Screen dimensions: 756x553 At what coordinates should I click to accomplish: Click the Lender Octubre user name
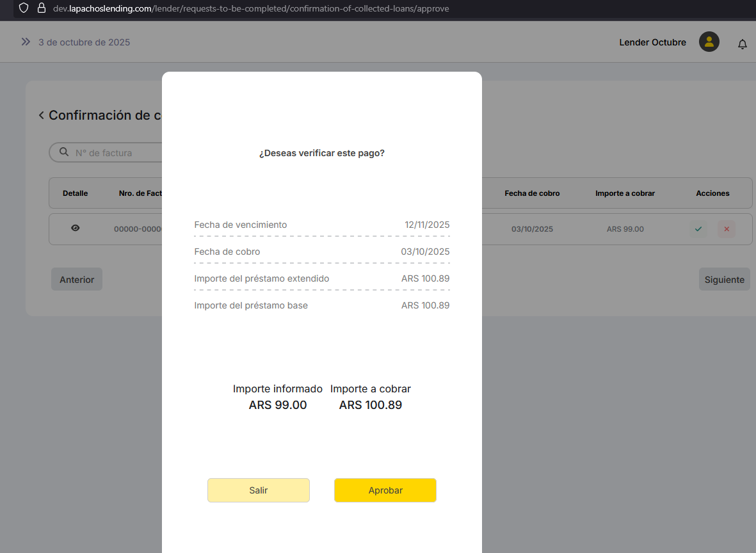pyautogui.click(x=652, y=42)
